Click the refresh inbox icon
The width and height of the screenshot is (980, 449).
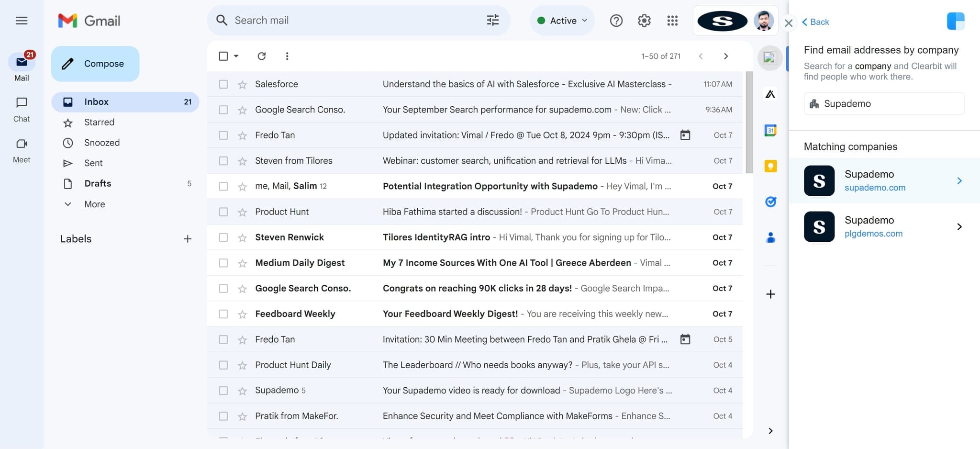pos(261,56)
